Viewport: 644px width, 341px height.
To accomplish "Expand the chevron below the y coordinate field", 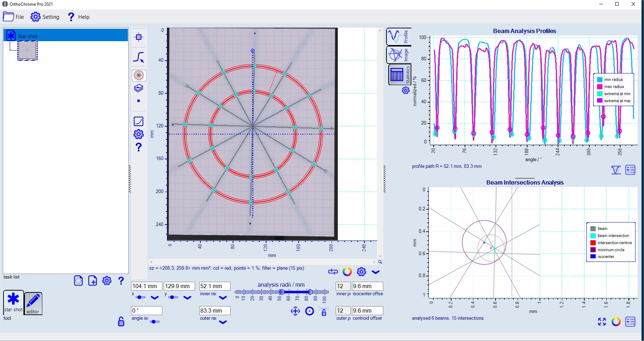I will (187, 298).
